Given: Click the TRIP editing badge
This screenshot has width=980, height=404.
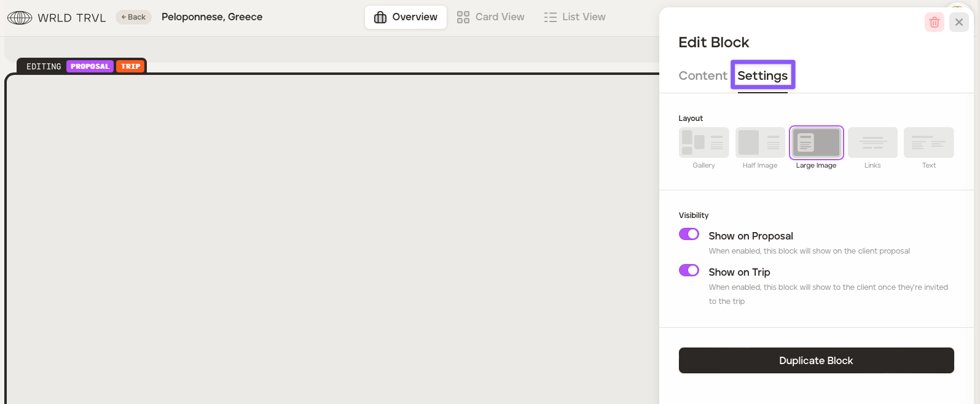Looking at the screenshot, I should (x=130, y=66).
